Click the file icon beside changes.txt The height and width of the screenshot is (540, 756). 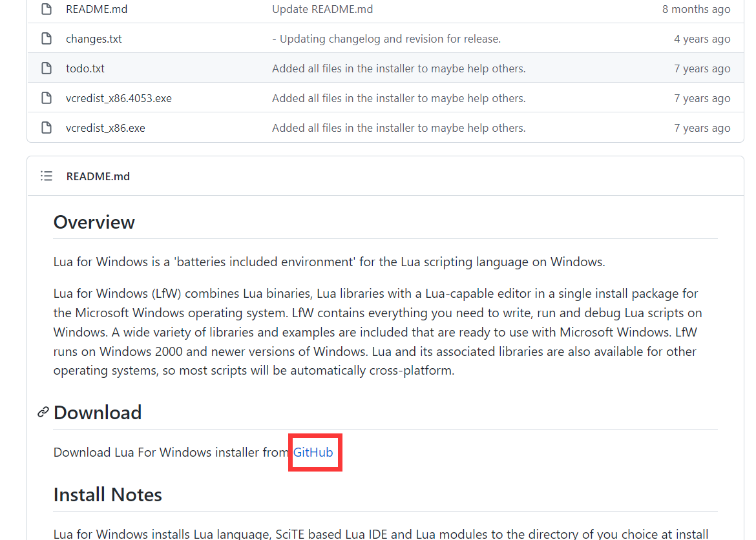[47, 39]
